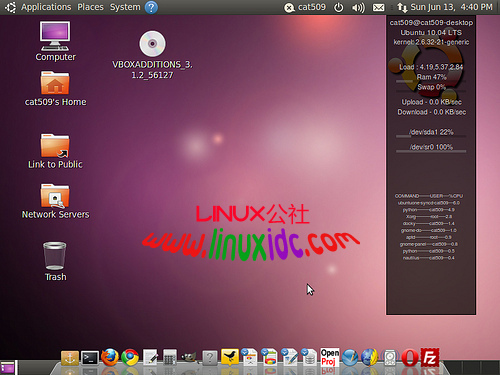Screen dimensions: 500x375
Task: Click the Ram 47% readout
Action: [x=431, y=77]
